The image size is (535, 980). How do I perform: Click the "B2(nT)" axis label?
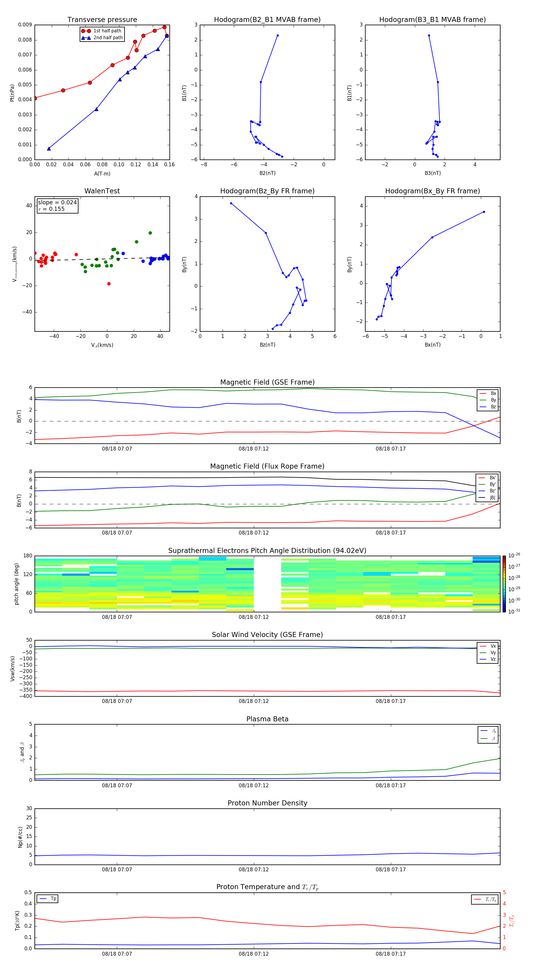[267, 173]
